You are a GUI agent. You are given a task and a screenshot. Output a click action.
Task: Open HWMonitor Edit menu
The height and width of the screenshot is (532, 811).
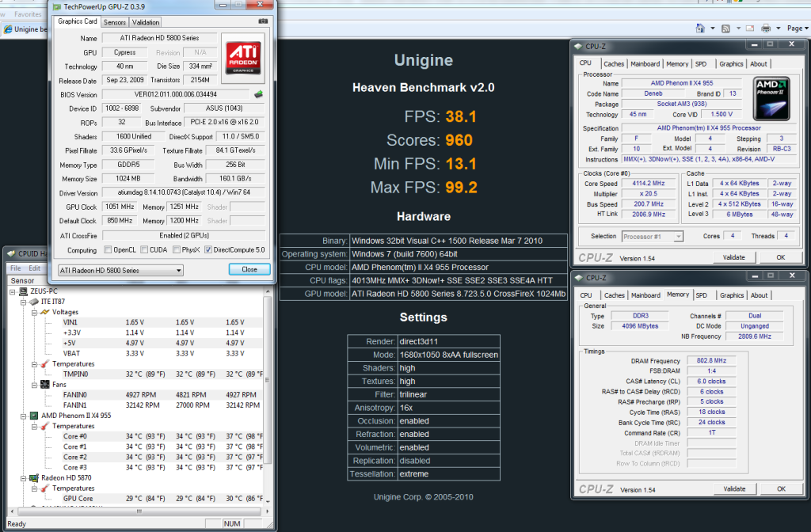(x=34, y=268)
